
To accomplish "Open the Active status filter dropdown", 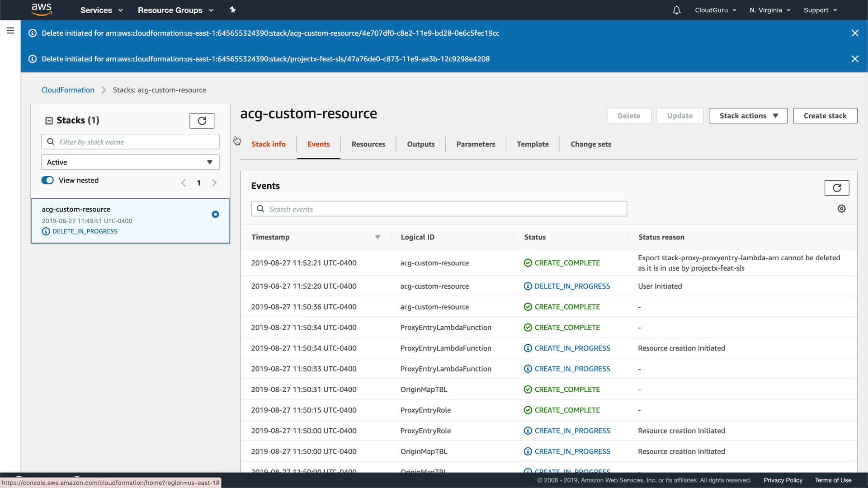I will click(130, 162).
